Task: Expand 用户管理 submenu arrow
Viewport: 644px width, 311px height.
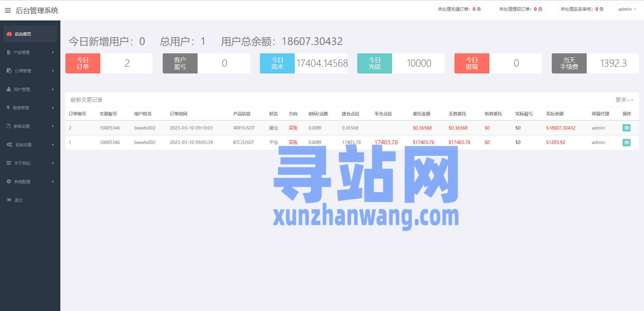Action: click(x=53, y=89)
